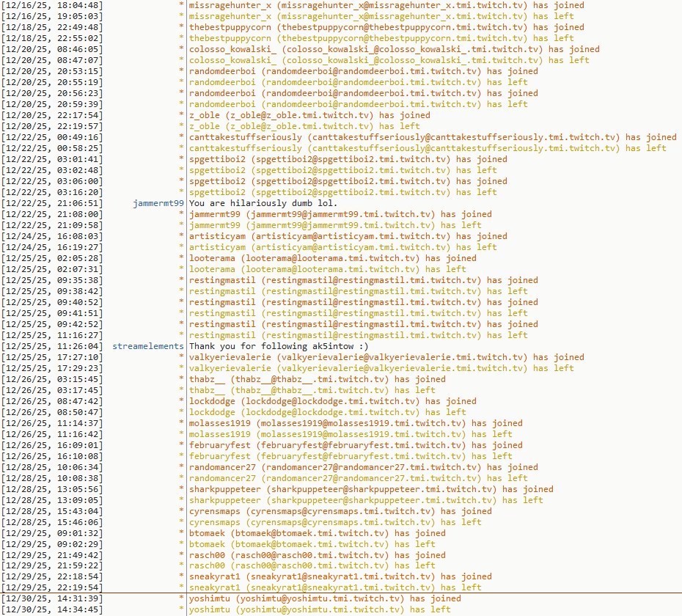Select the yoshimtu has left line
The width and height of the screenshot is (682, 616).
[319, 609]
